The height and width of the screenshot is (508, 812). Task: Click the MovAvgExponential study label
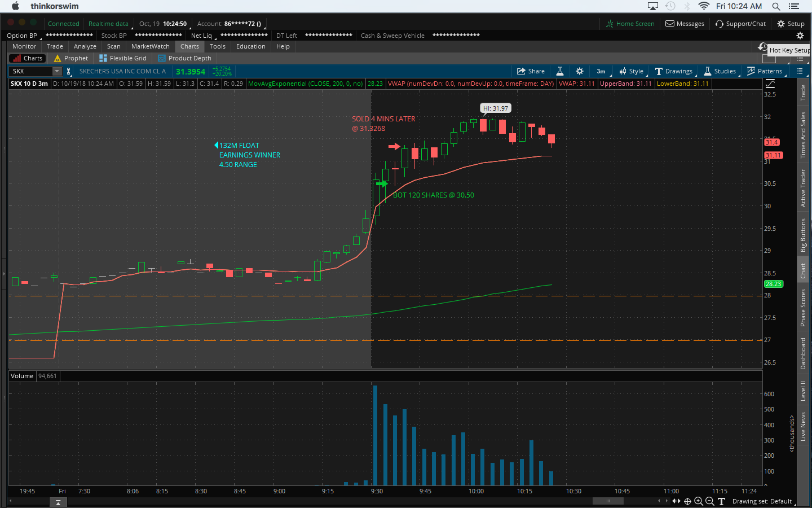click(306, 84)
